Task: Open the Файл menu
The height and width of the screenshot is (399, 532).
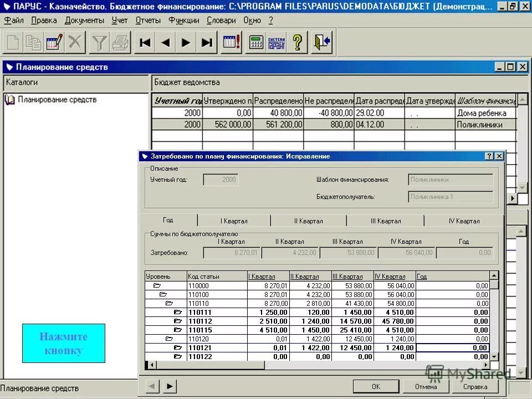Action: [x=14, y=21]
